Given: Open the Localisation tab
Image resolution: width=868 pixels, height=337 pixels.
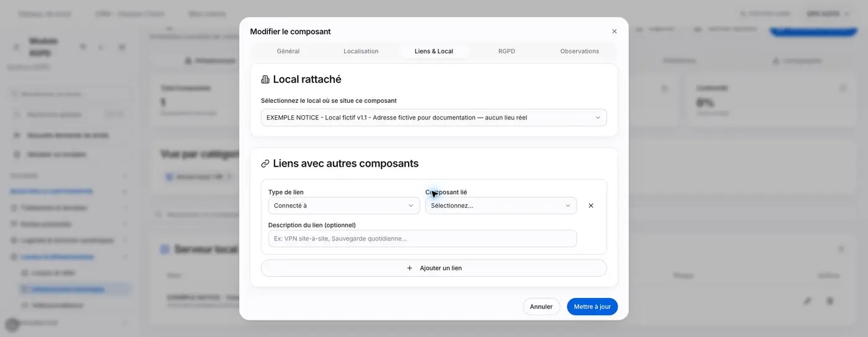Looking at the screenshot, I should click(x=361, y=51).
